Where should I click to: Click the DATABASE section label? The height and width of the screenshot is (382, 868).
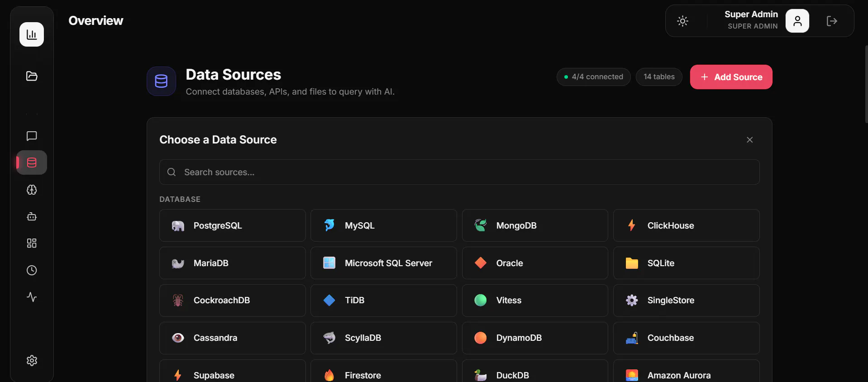tap(180, 199)
